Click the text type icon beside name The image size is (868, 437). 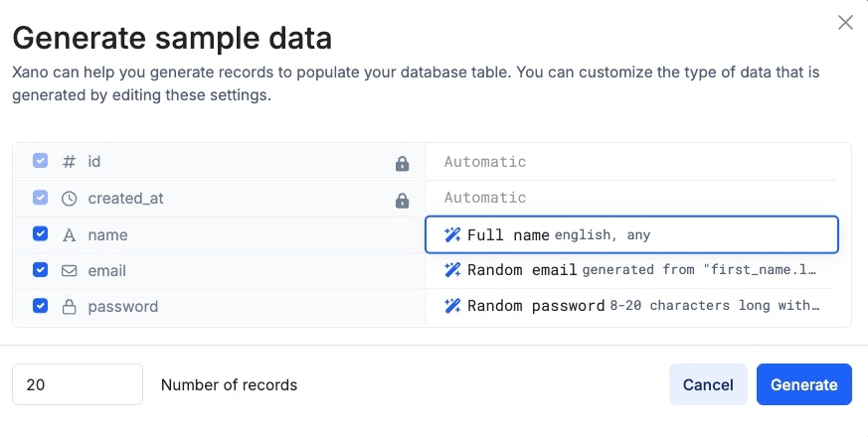point(69,234)
